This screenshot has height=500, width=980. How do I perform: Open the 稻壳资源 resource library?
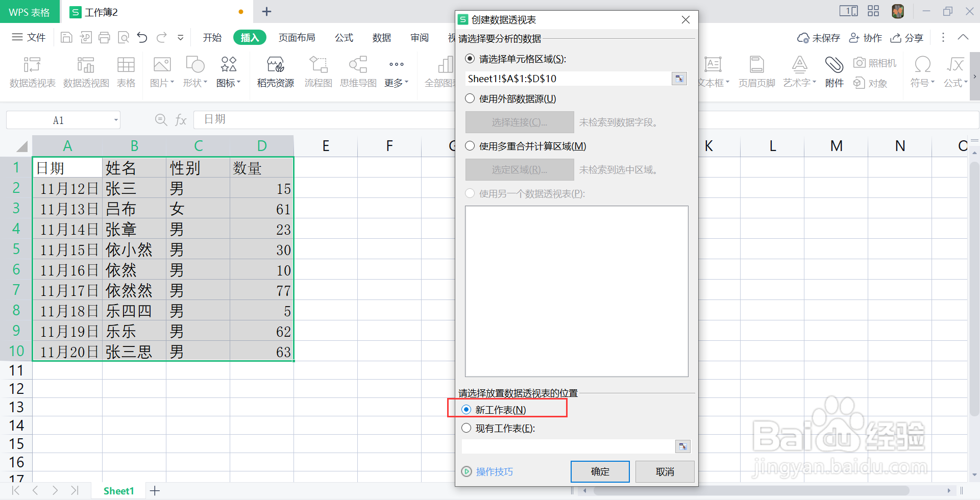275,71
